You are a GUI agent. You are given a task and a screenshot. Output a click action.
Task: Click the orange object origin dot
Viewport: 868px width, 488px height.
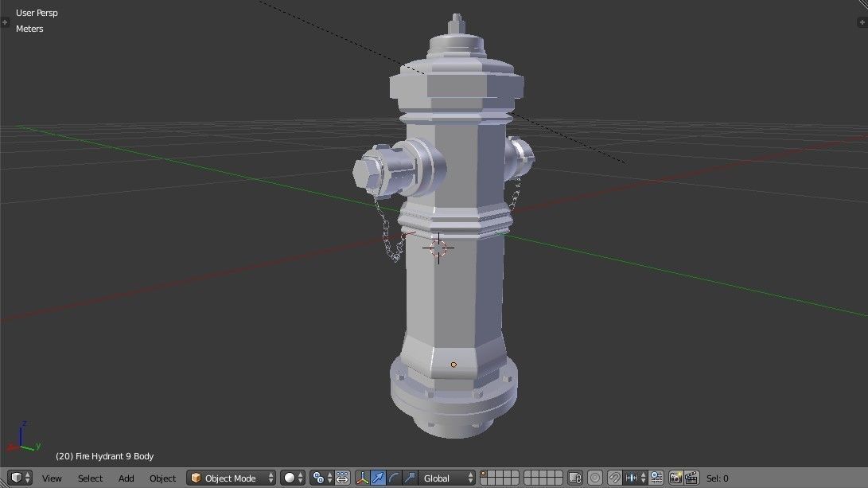[x=454, y=365]
